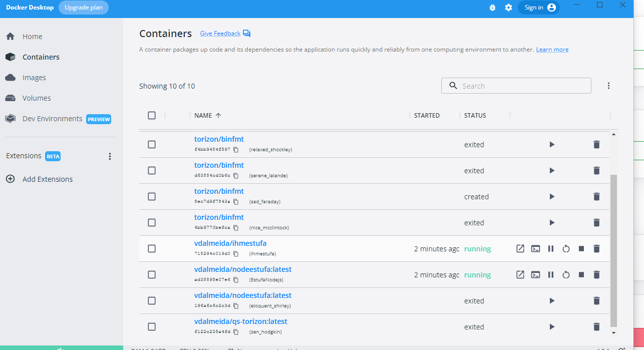Check the serene_lalande container checkbox
Screen dimensions: 644x350
[x=152, y=170]
